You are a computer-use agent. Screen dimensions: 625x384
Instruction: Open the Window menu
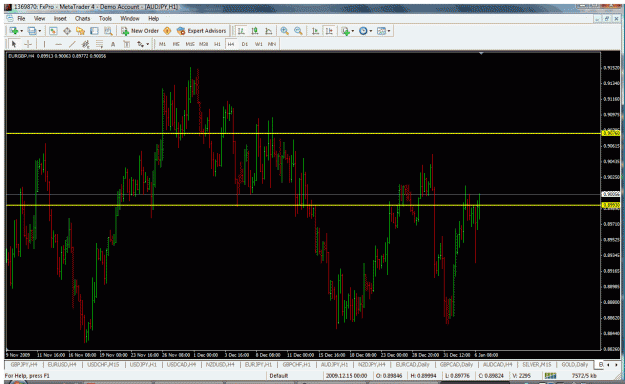(130, 19)
